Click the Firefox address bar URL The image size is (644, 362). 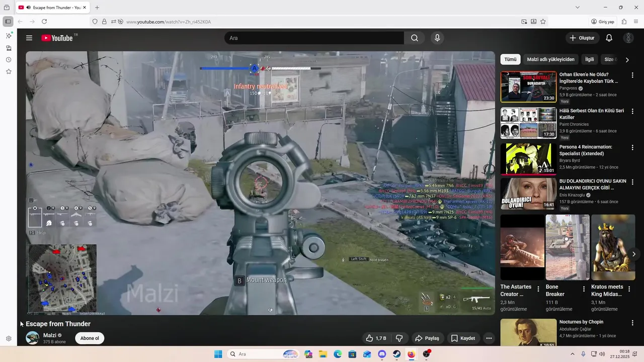tap(169, 22)
